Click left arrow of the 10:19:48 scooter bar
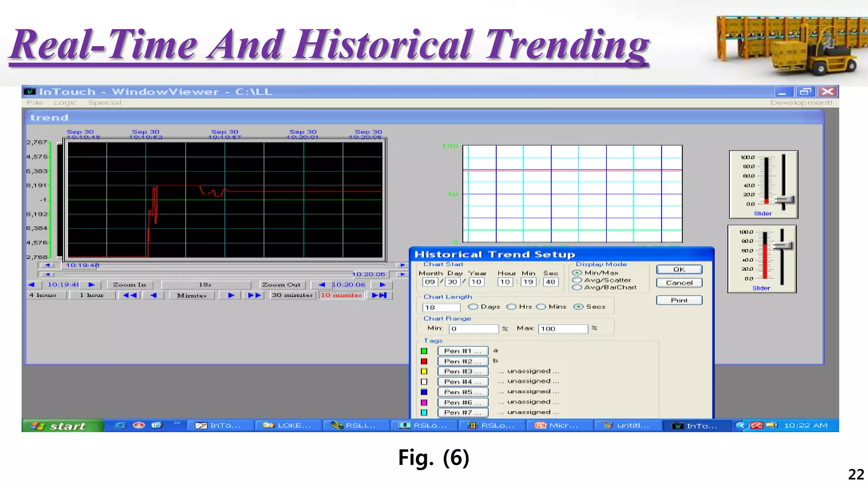Image resolution: width=868 pixels, height=488 pixels. click(x=47, y=265)
